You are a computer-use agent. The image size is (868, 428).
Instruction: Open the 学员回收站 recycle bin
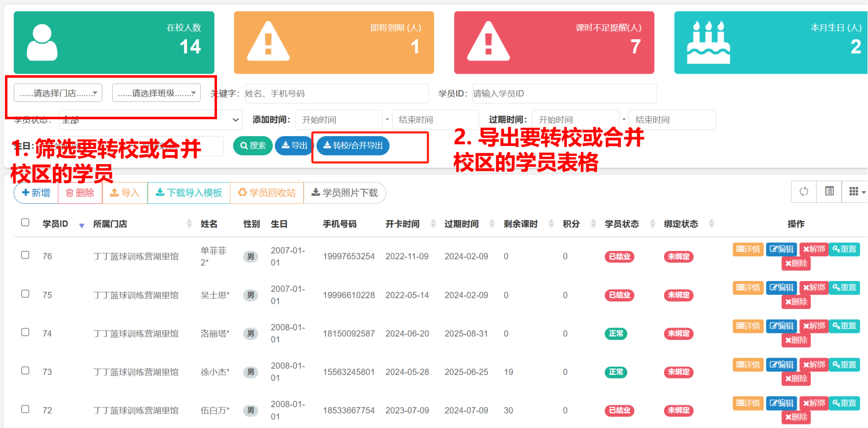click(x=266, y=193)
